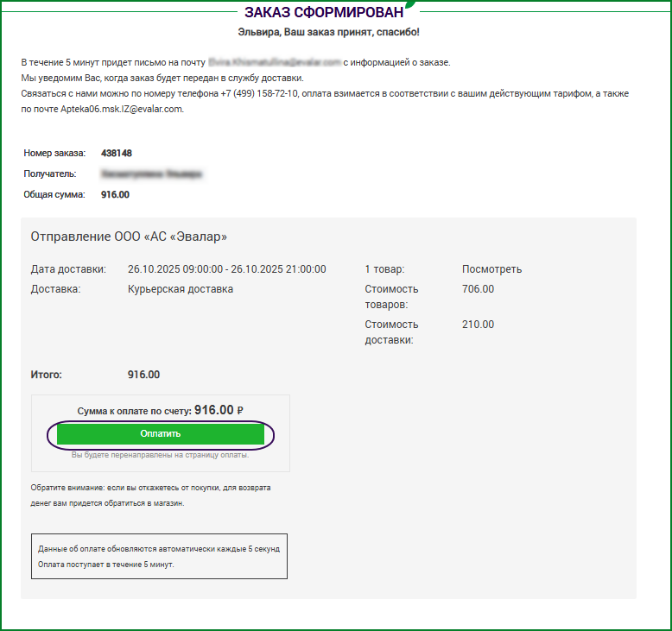Click the delivery date range 26.10.2025
This screenshot has width=672, height=631.
[226, 269]
